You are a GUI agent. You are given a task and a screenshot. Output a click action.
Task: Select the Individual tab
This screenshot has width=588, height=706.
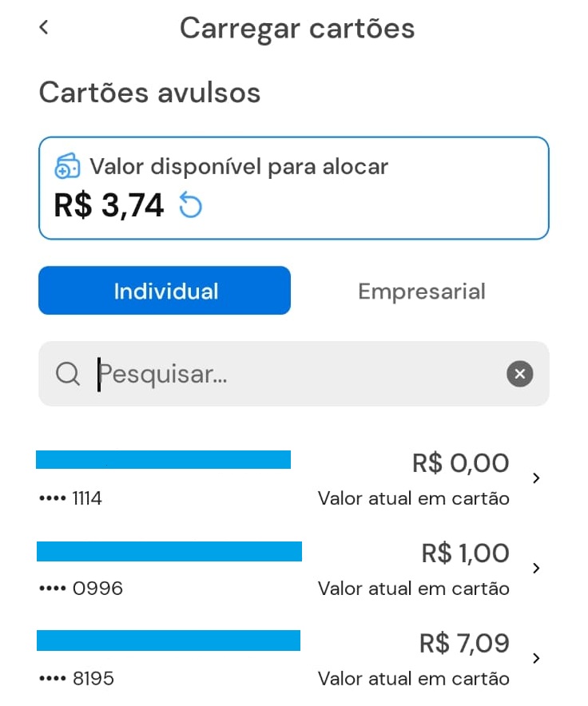tap(165, 291)
